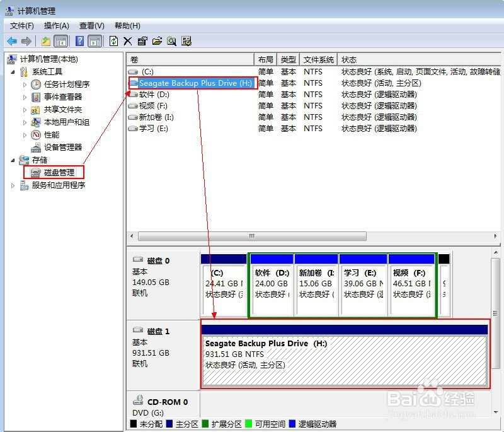
Task: Click the Refresh toolbar icon
Action: point(113,41)
